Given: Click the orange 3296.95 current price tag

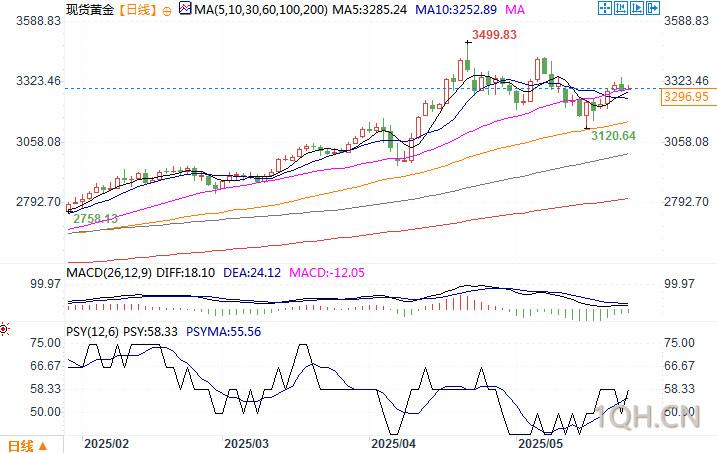Looking at the screenshot, I should point(689,97).
